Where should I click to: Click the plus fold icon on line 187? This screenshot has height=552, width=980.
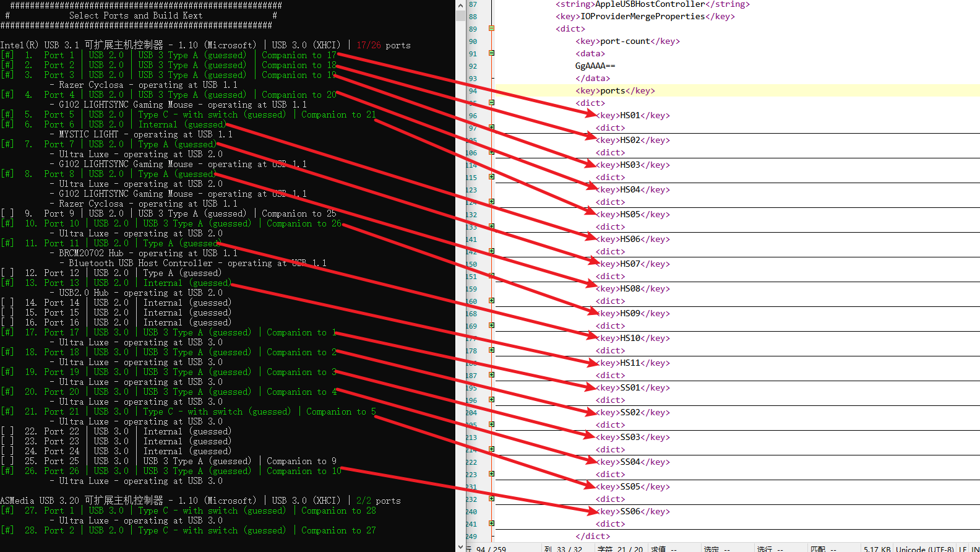coord(491,375)
